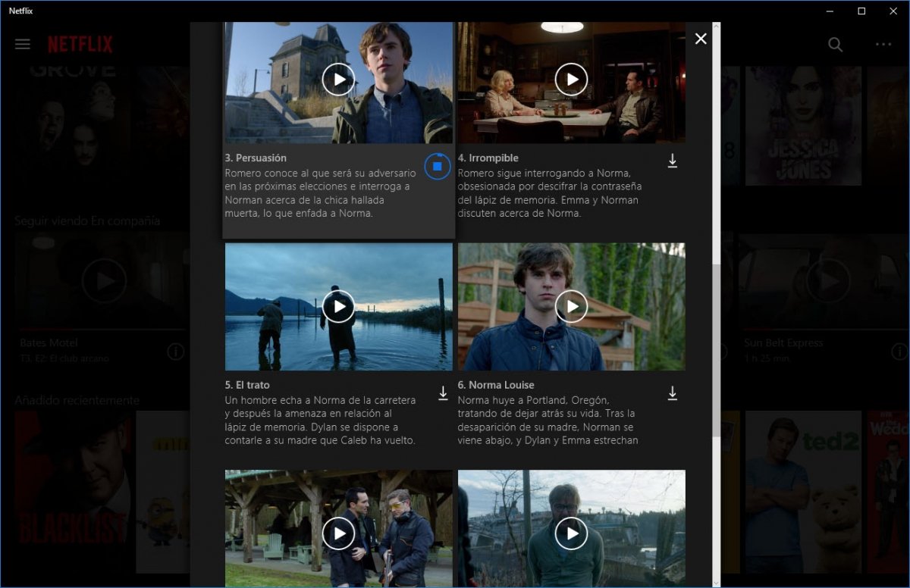This screenshot has height=588, width=910.
Task: Open info icon next to Bates Motel
Action: [175, 352]
